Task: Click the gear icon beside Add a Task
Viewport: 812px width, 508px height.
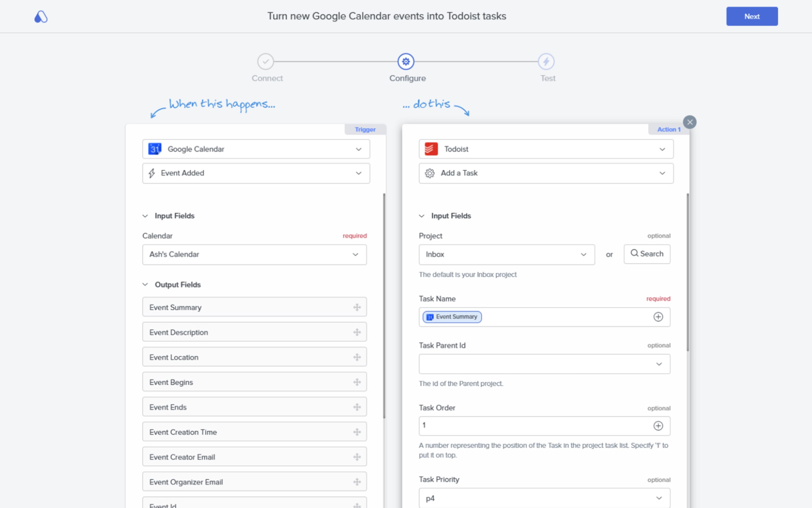Action: (x=430, y=173)
